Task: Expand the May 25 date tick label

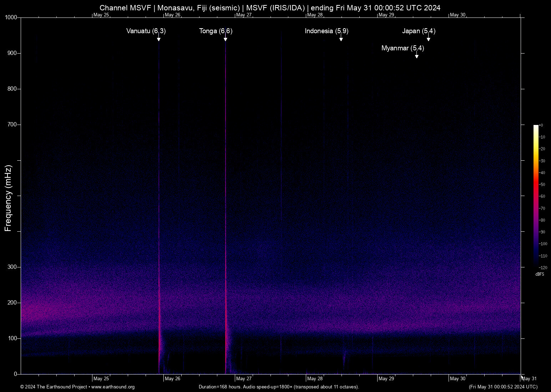Action: (101, 378)
